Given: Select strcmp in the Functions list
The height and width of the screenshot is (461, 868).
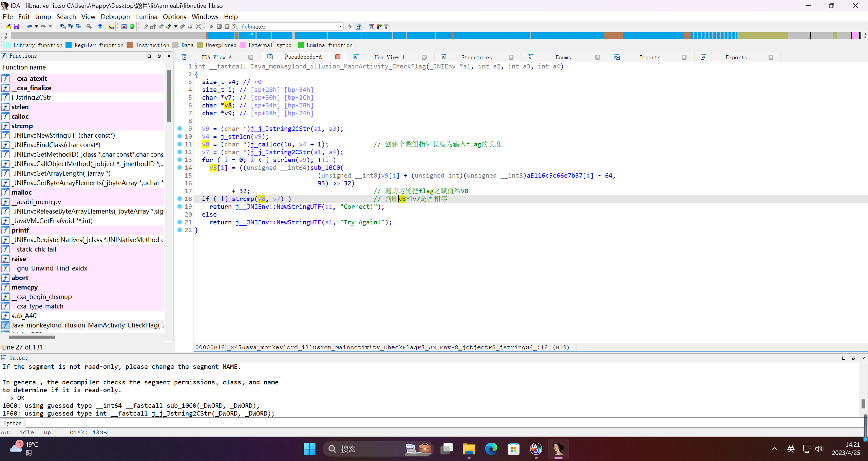Looking at the screenshot, I should tap(22, 126).
